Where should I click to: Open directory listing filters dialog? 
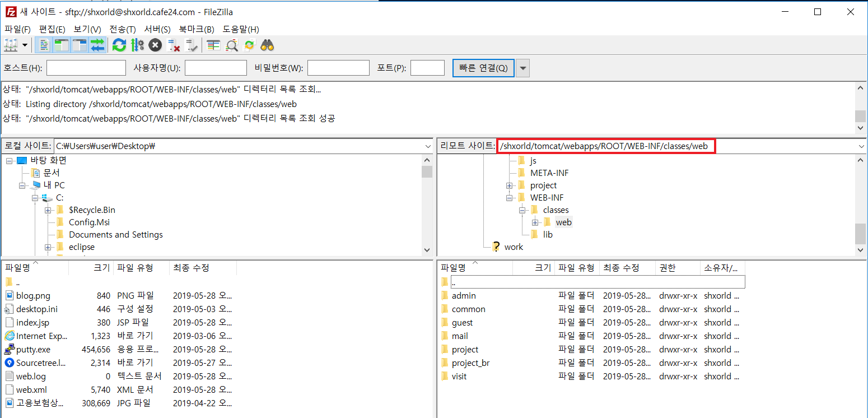coord(213,45)
